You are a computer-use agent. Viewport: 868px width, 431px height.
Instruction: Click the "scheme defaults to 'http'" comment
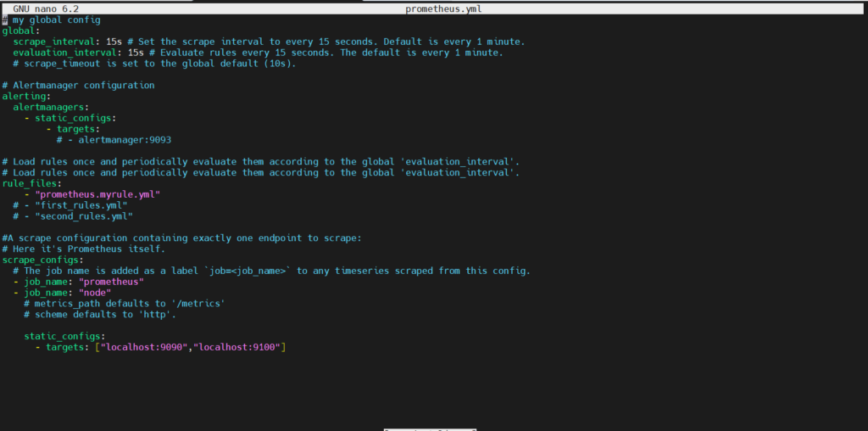tap(100, 314)
